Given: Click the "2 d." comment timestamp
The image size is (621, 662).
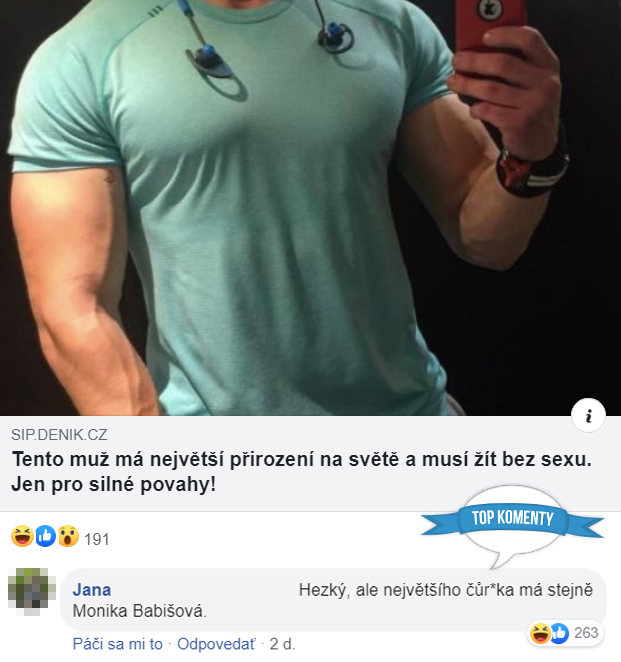Looking at the screenshot, I should 282,644.
